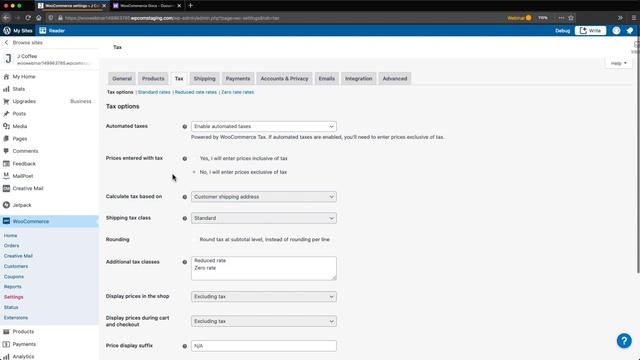
Task: Open Shipping tax class dropdown
Action: pos(264,218)
